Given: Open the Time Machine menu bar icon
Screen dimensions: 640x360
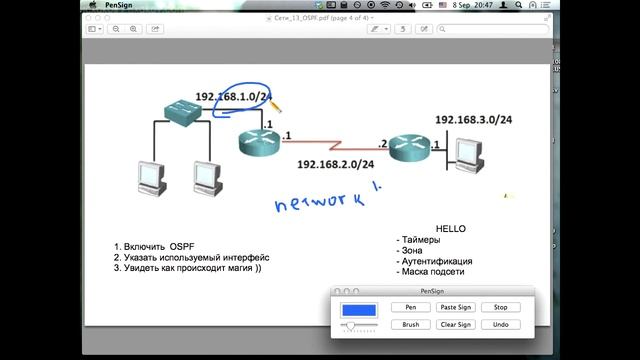Looking at the screenshot, I should tap(399, 5).
